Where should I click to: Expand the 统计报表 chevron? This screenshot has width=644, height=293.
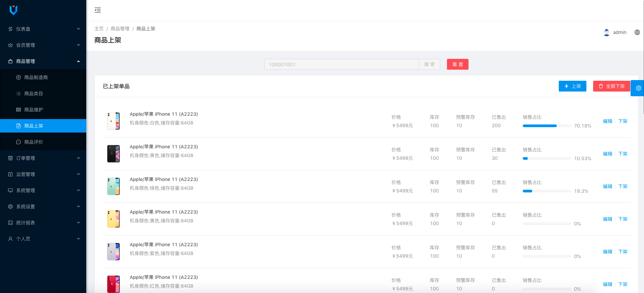[78, 223]
